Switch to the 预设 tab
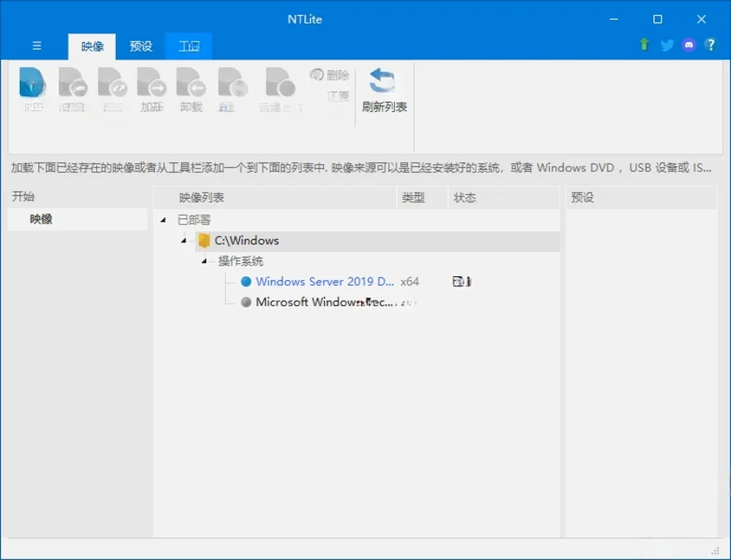Screen dimensions: 731x560 [141, 47]
